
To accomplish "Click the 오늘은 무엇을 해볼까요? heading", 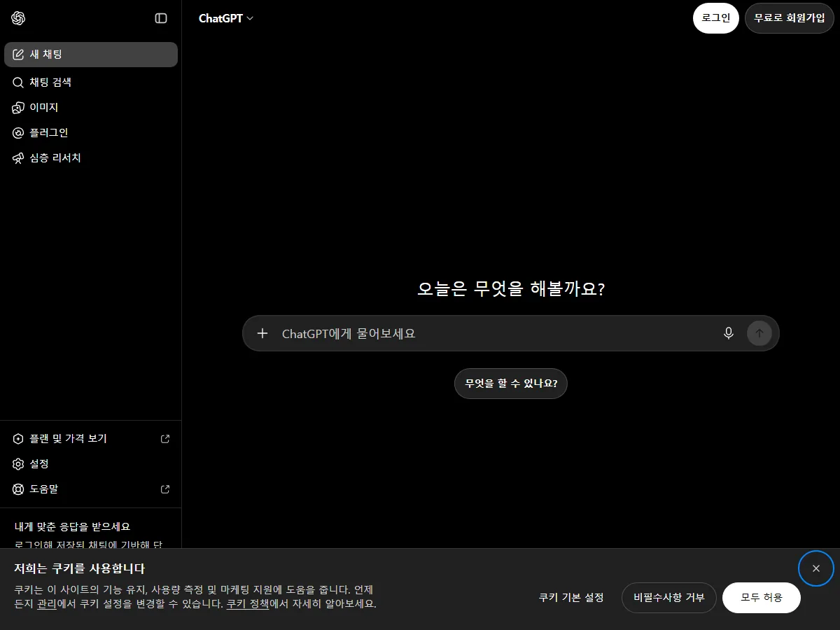I will 511,288.
